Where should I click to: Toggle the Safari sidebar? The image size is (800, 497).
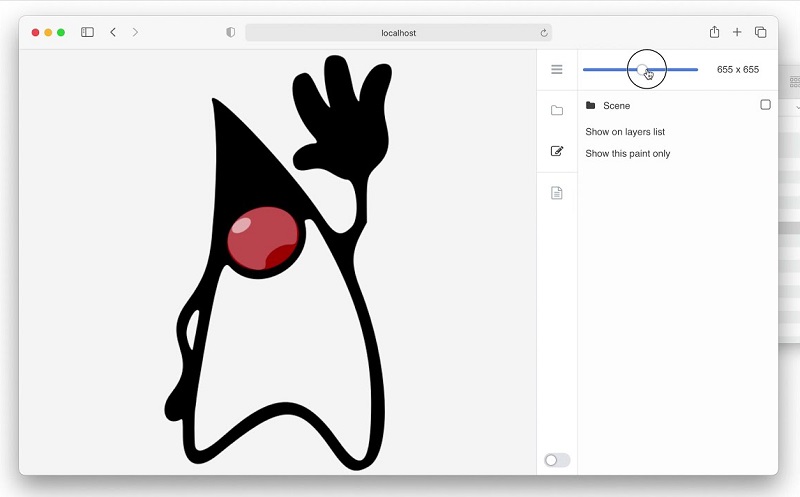click(x=87, y=32)
